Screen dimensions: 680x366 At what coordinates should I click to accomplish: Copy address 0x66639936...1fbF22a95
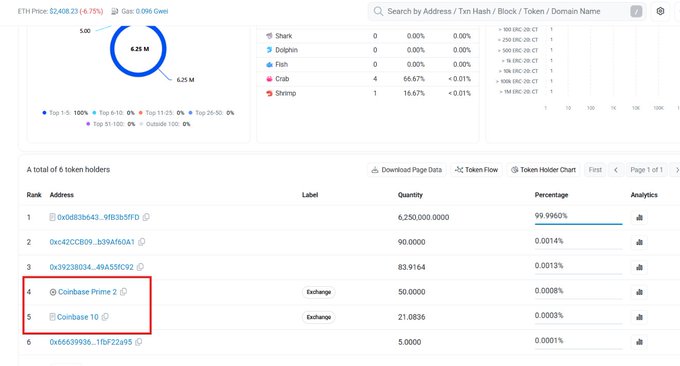tap(138, 342)
